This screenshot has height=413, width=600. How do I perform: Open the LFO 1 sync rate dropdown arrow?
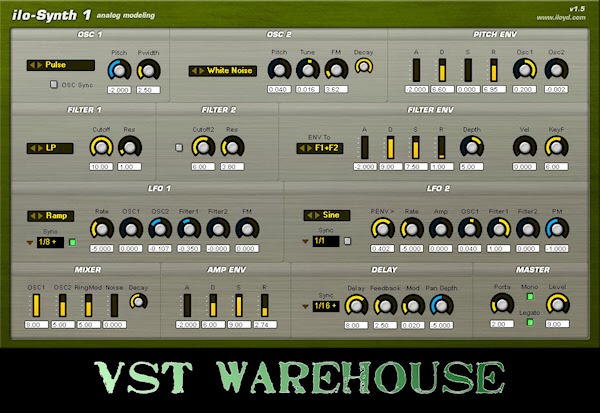[x=29, y=243]
